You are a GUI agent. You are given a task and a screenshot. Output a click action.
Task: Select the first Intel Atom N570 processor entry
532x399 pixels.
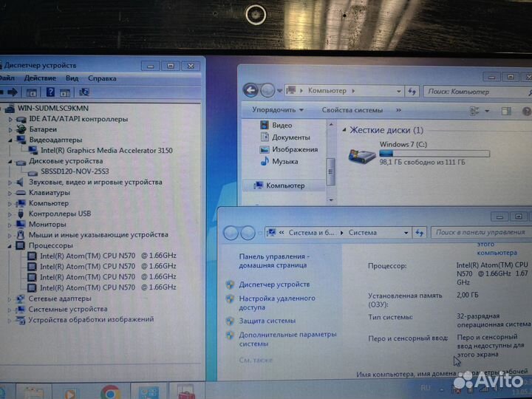(108, 256)
